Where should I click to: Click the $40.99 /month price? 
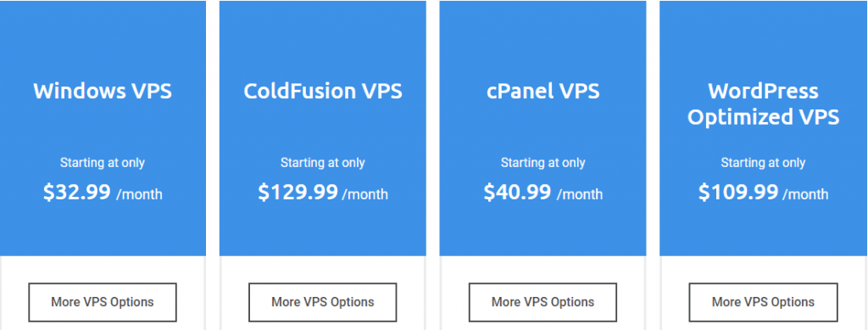pos(542,192)
